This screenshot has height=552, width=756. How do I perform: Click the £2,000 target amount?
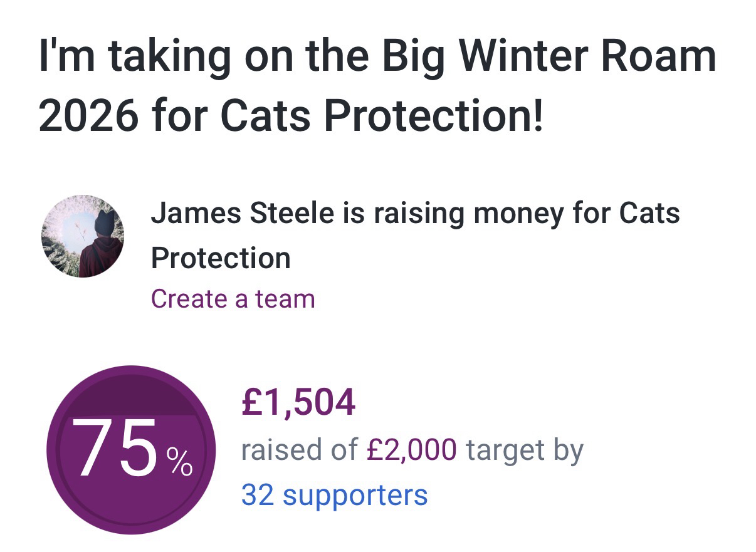pyautogui.click(x=411, y=450)
